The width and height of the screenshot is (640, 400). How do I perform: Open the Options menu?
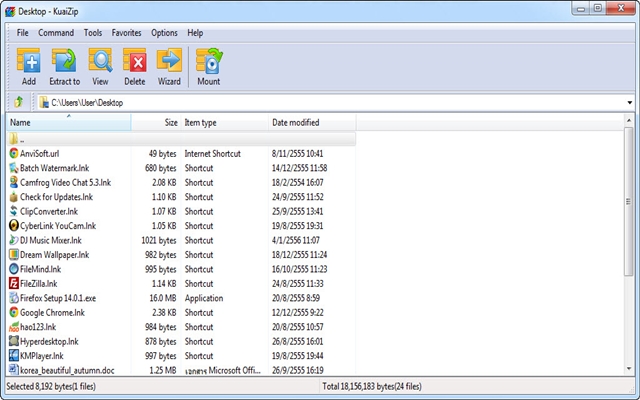[x=164, y=33]
